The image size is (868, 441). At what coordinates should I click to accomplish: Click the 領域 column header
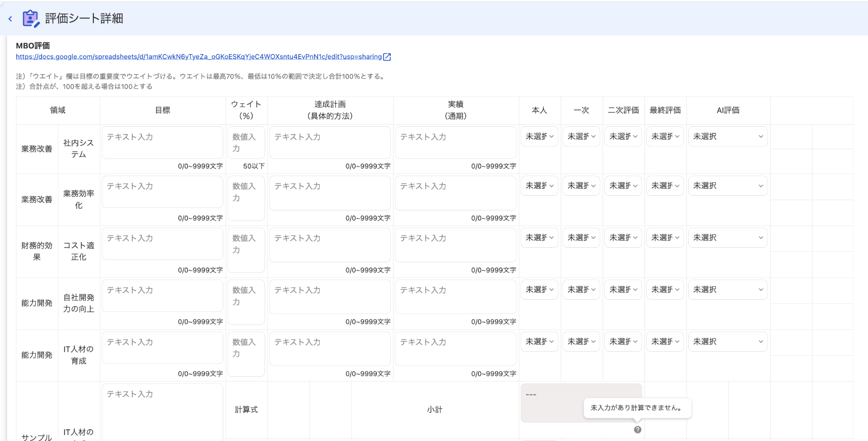(x=58, y=110)
